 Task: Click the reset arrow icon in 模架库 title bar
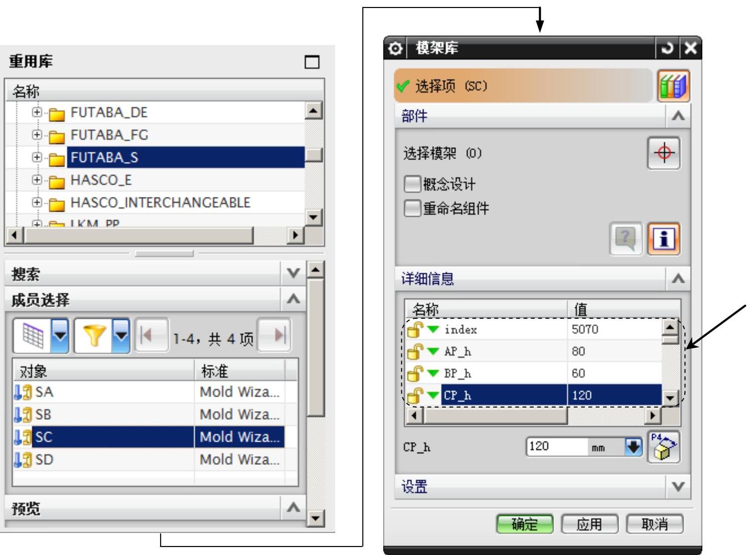[x=667, y=48]
